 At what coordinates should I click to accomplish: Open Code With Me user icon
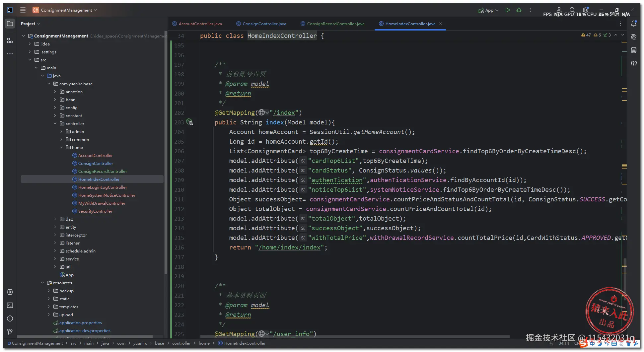click(559, 10)
